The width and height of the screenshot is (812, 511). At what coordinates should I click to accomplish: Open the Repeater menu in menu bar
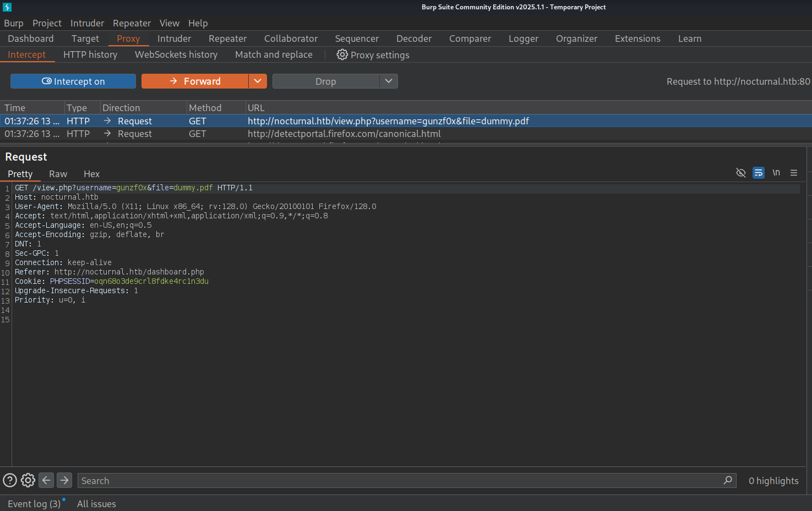coord(132,23)
